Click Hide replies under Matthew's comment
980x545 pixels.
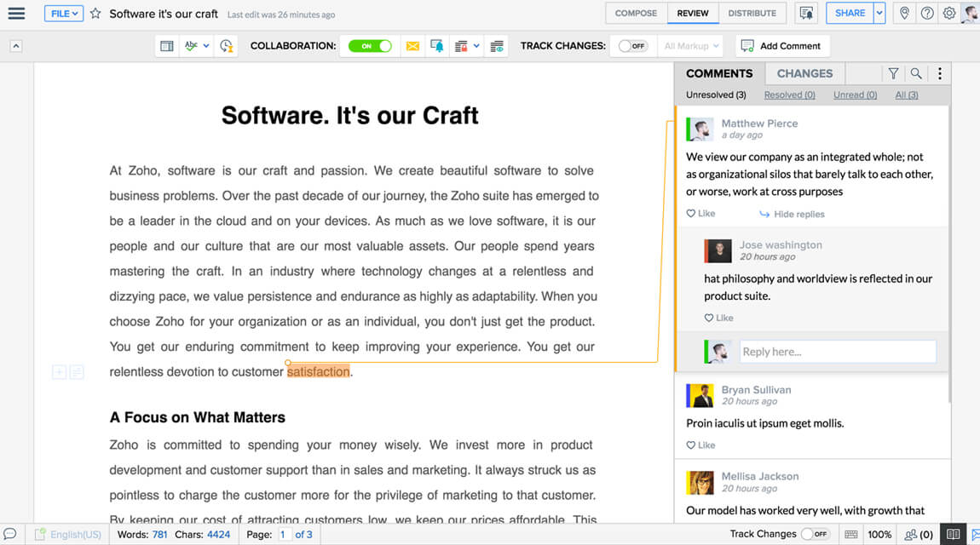point(793,215)
